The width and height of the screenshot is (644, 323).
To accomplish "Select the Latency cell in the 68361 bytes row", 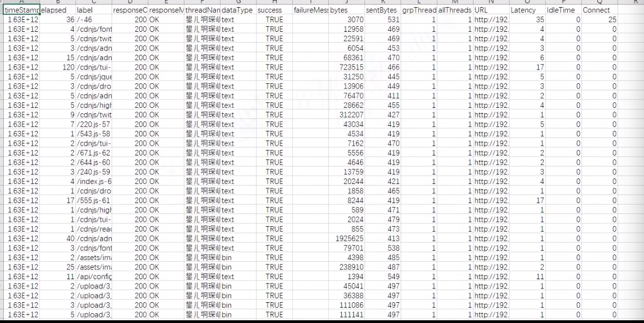I will [527, 57].
